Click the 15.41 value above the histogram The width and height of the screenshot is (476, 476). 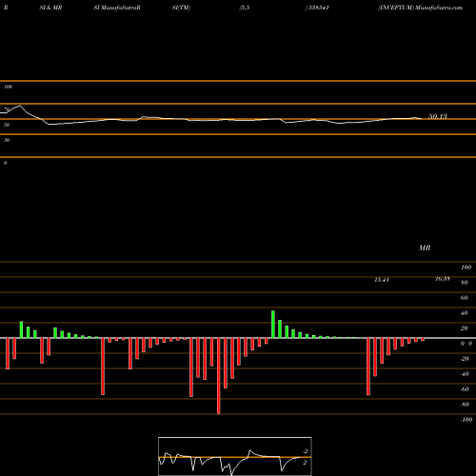point(382,280)
